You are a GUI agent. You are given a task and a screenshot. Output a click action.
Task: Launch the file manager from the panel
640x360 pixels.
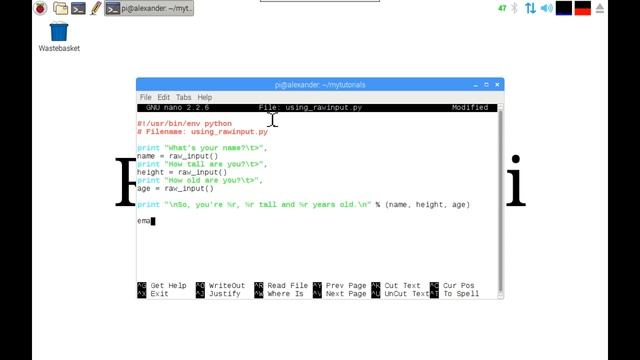pyautogui.click(x=60, y=8)
